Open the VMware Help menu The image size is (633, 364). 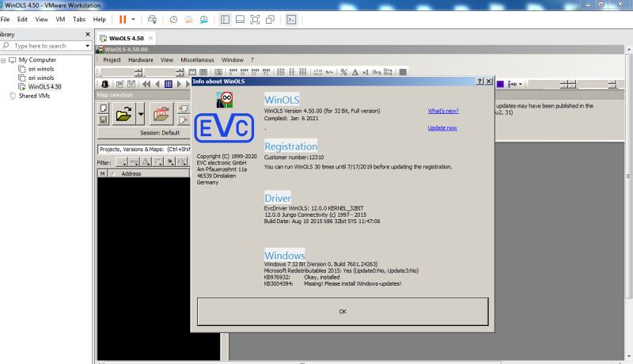coord(100,19)
